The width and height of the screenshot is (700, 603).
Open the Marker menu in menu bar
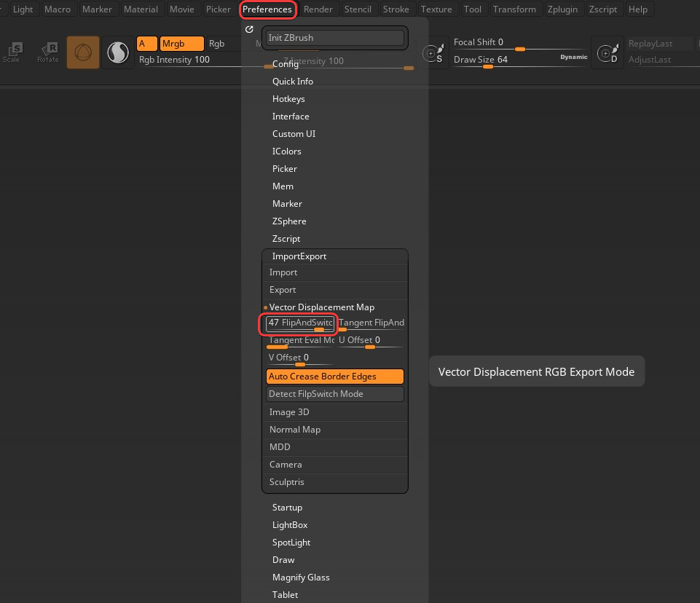[97, 9]
